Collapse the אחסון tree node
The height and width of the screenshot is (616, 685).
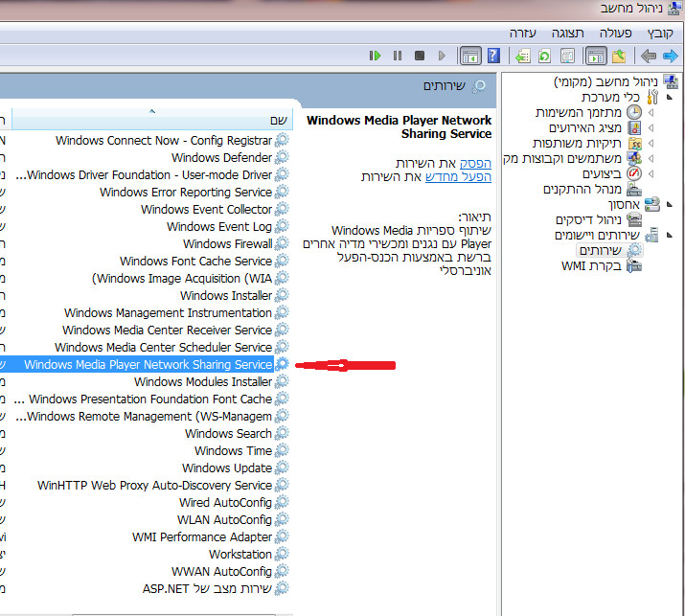click(x=670, y=204)
